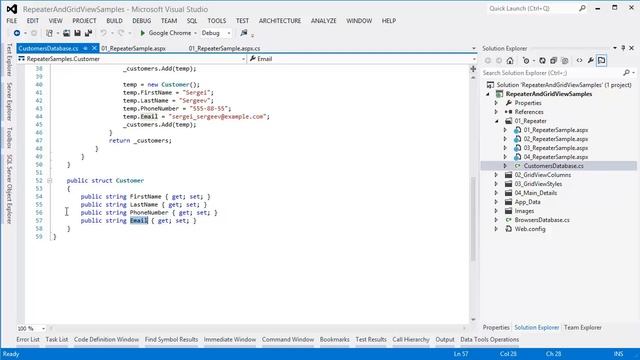640x360 pixels.
Task: Click the Quick Launch search magnifier icon
Action: click(582, 8)
